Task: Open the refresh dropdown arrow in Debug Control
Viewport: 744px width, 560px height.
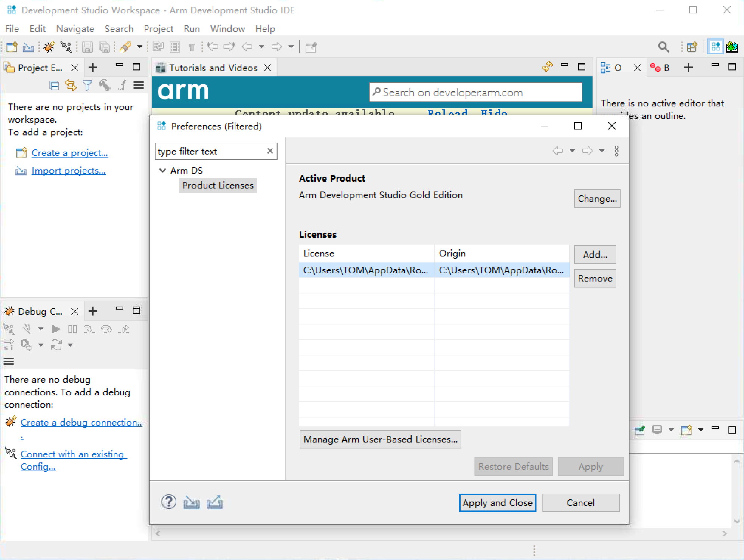Action: 70,345
